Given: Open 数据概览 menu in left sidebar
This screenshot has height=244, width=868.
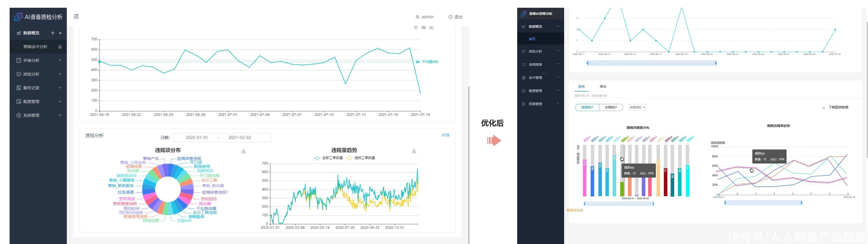Looking at the screenshot, I should (31, 33).
